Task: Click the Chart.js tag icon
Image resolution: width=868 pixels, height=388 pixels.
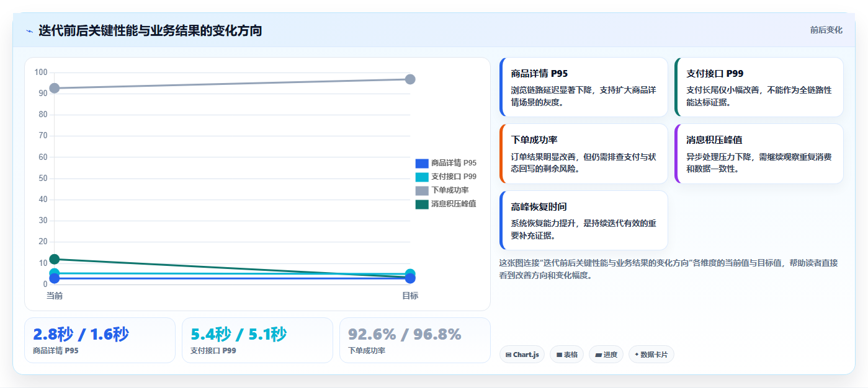Action: coord(509,355)
